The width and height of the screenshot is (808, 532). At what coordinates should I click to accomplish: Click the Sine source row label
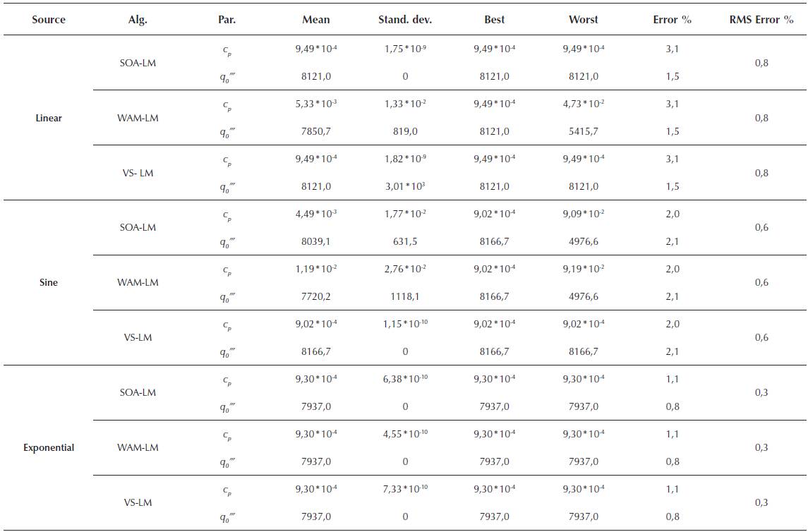point(49,282)
